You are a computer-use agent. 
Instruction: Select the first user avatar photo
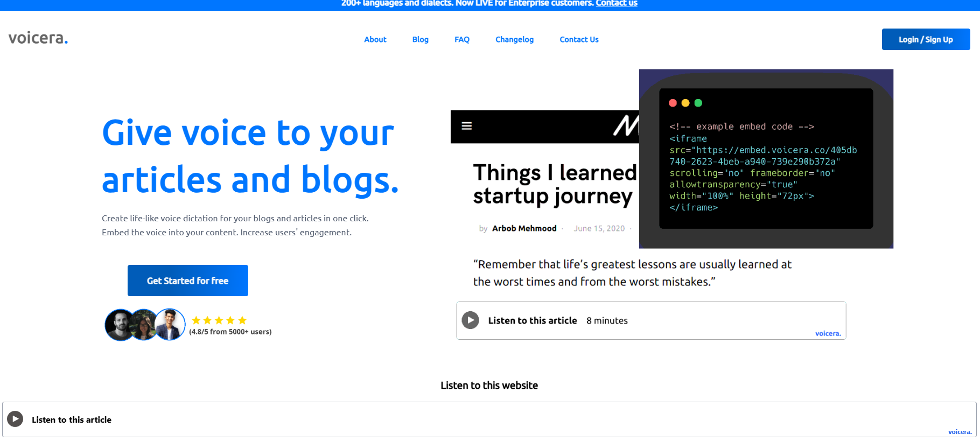coord(120,325)
